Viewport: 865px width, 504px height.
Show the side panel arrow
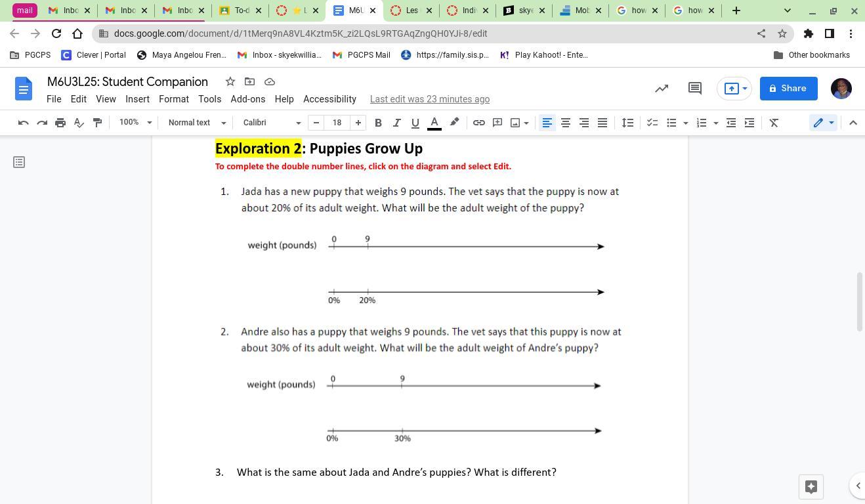tap(858, 486)
